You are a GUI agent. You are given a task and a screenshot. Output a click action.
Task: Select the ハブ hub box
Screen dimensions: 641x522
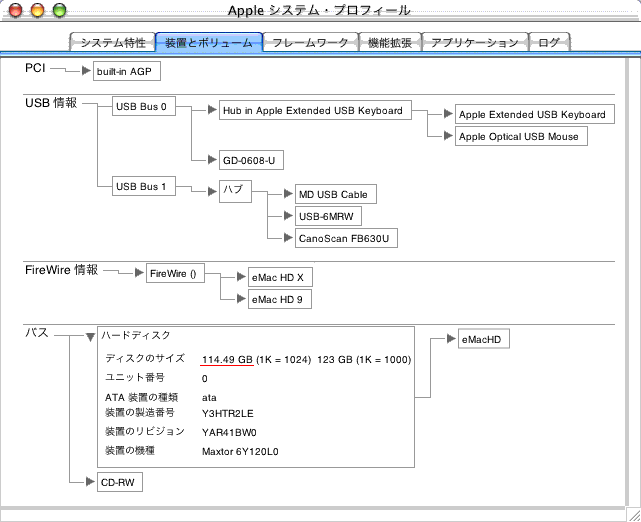click(x=235, y=191)
